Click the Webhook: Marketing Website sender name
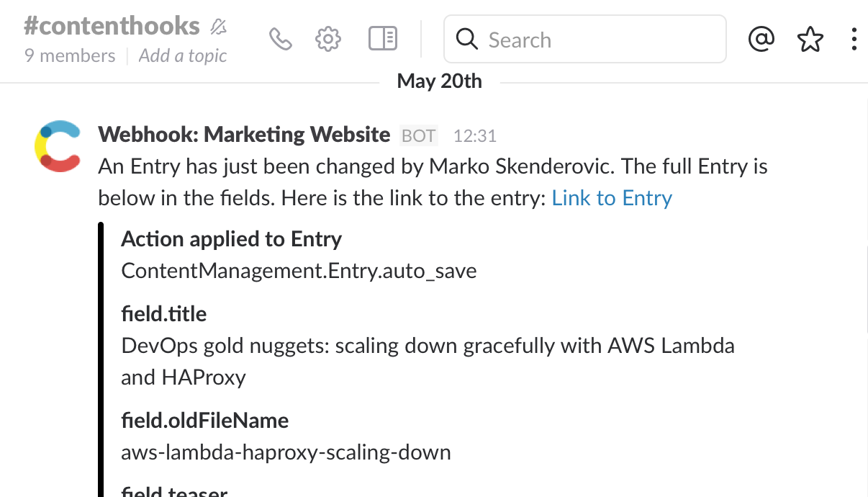Image resolution: width=868 pixels, height=497 pixels. click(x=244, y=135)
